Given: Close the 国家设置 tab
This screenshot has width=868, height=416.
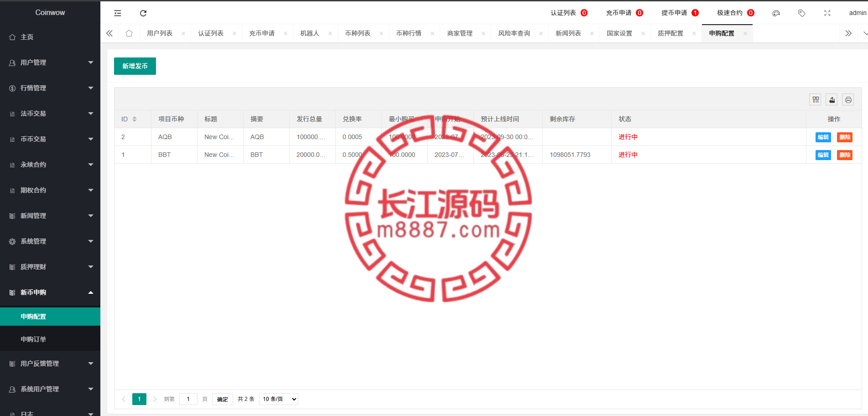Looking at the screenshot, I should coord(643,33).
